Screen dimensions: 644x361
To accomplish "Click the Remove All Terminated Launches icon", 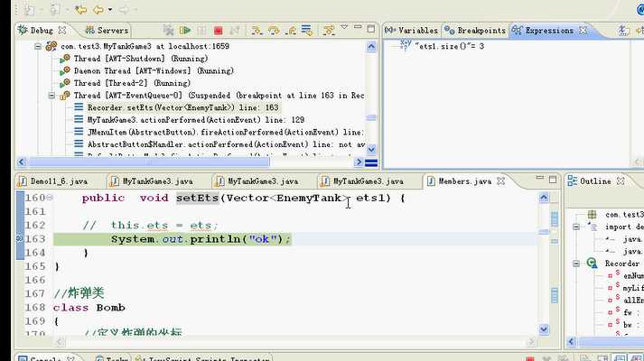I will [168, 30].
